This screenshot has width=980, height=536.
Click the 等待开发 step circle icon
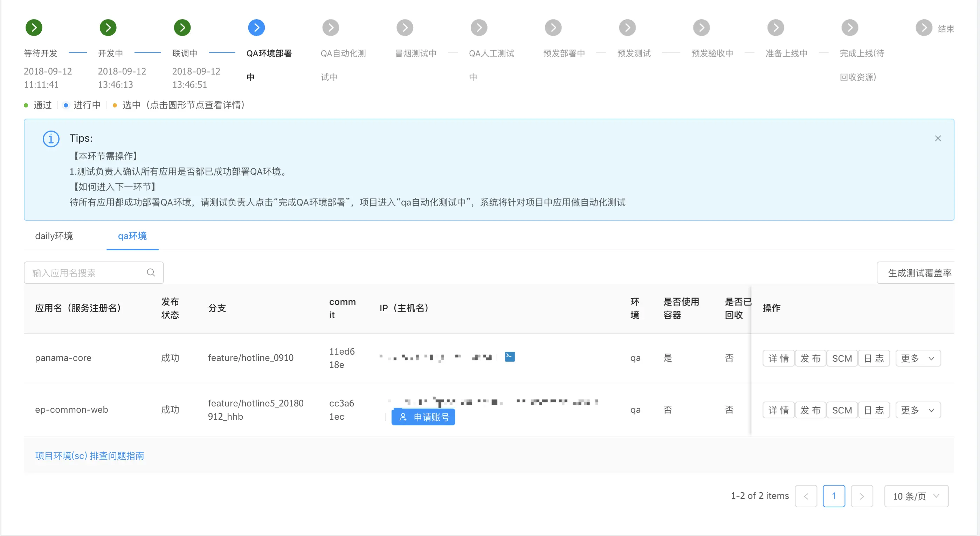pos(34,27)
